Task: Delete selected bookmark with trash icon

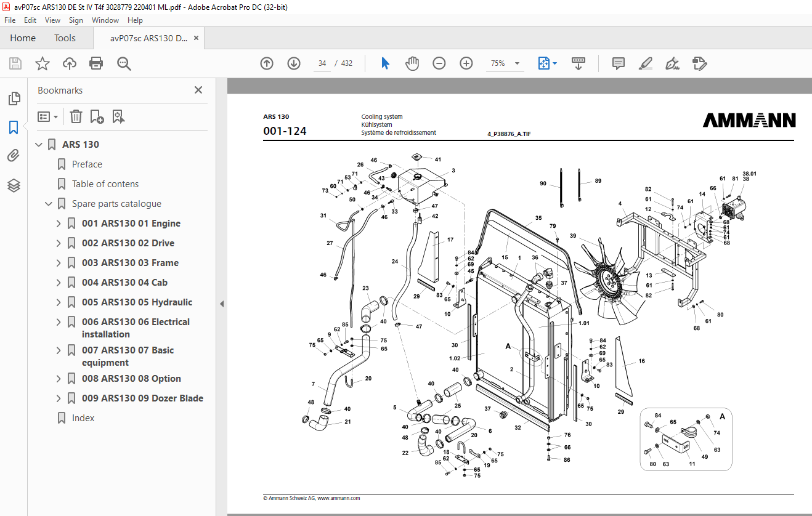Action: coord(76,116)
